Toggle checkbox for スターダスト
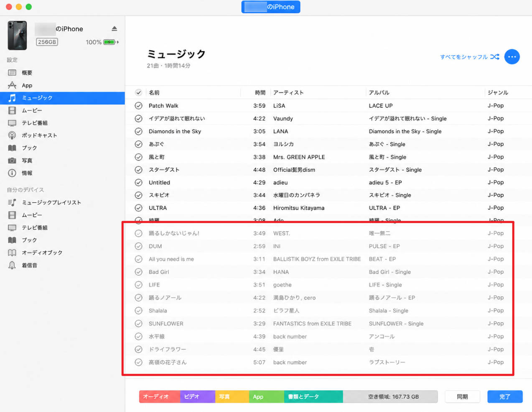 [138, 170]
